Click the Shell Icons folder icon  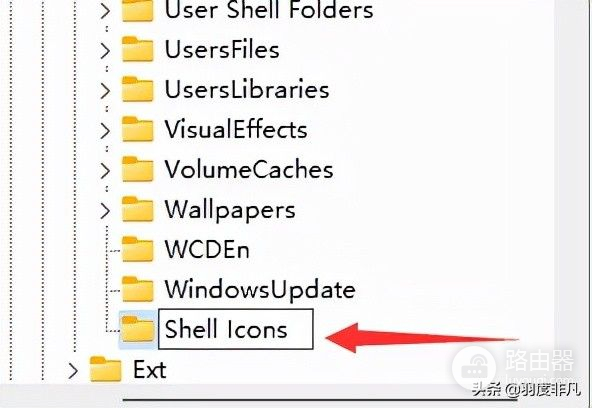[137, 329]
